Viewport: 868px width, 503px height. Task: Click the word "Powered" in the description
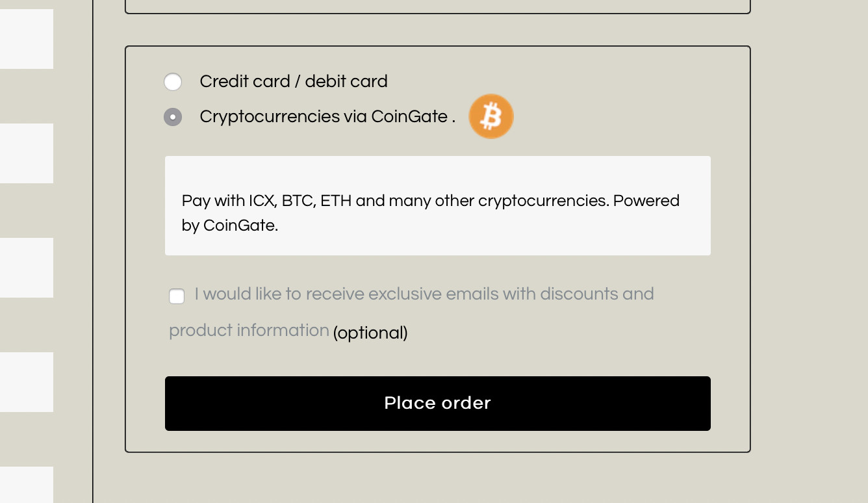pos(646,201)
